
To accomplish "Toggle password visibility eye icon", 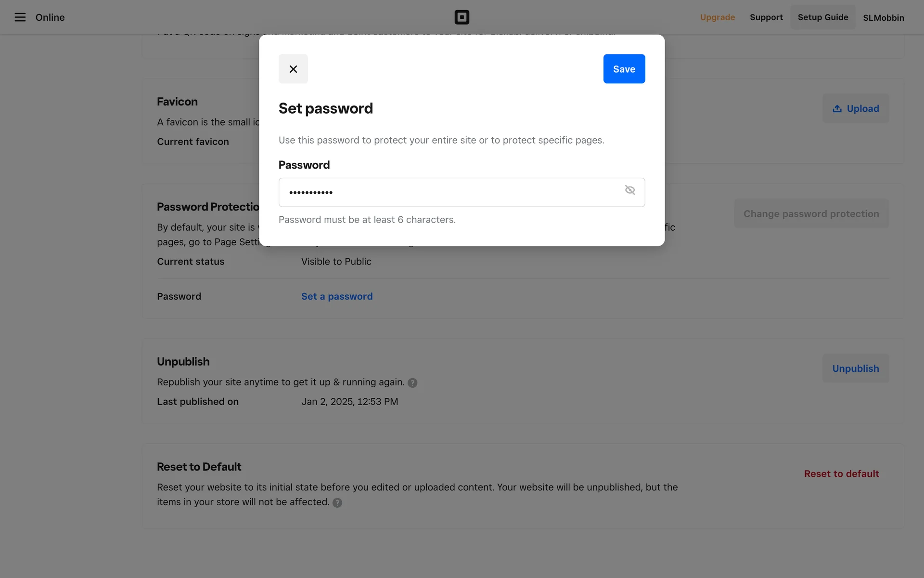I will coord(629,190).
